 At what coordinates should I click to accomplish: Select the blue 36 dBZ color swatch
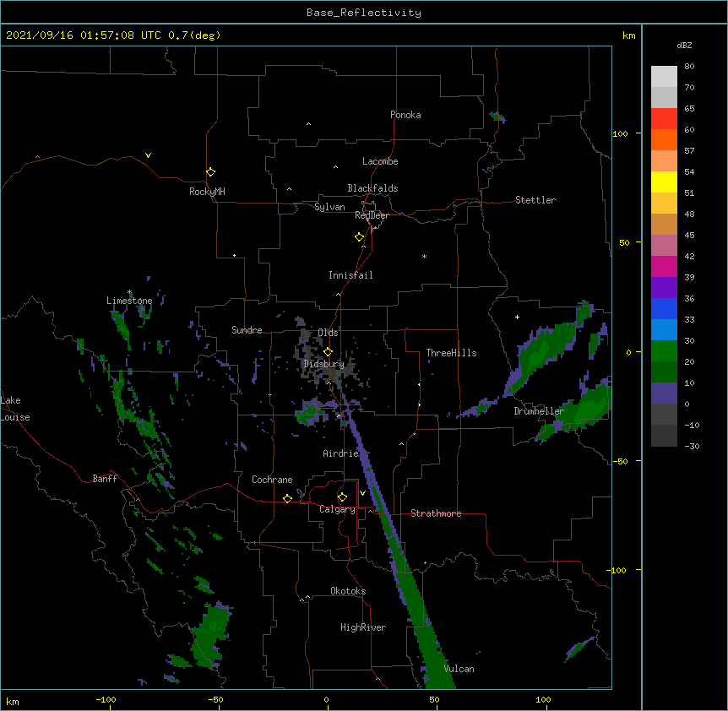tap(664, 308)
